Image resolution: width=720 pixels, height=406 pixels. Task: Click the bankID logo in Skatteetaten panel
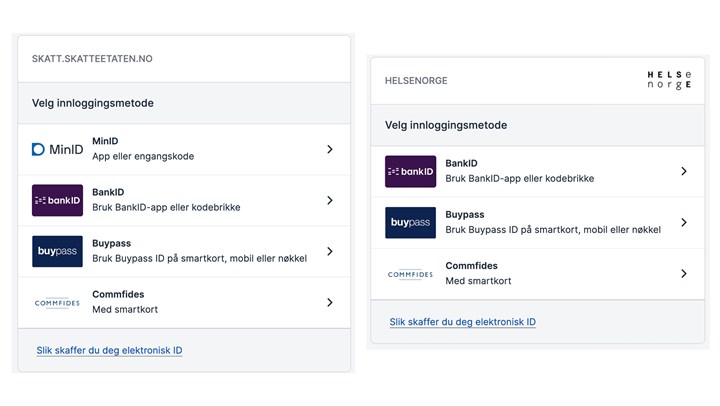pyautogui.click(x=57, y=200)
